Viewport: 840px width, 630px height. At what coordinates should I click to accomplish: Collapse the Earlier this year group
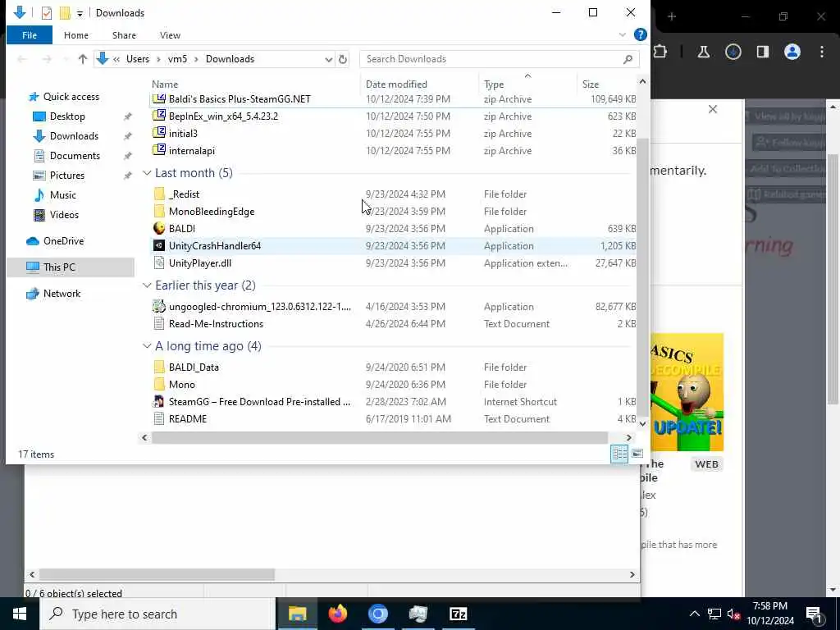coord(147,285)
